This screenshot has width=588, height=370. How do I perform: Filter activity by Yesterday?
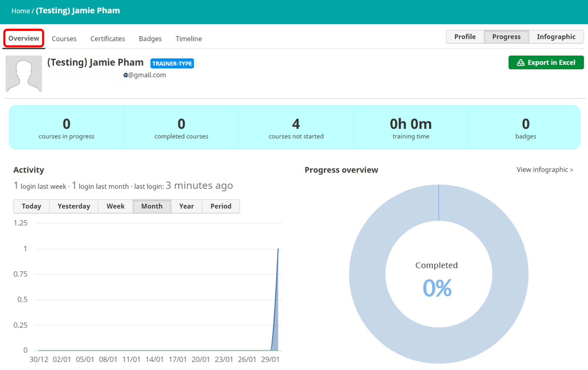[73, 206]
